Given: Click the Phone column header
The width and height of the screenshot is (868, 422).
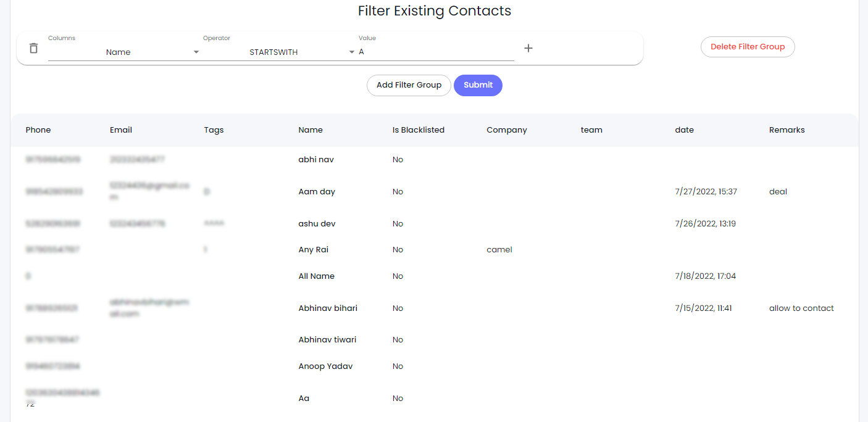Looking at the screenshot, I should pos(38,130).
